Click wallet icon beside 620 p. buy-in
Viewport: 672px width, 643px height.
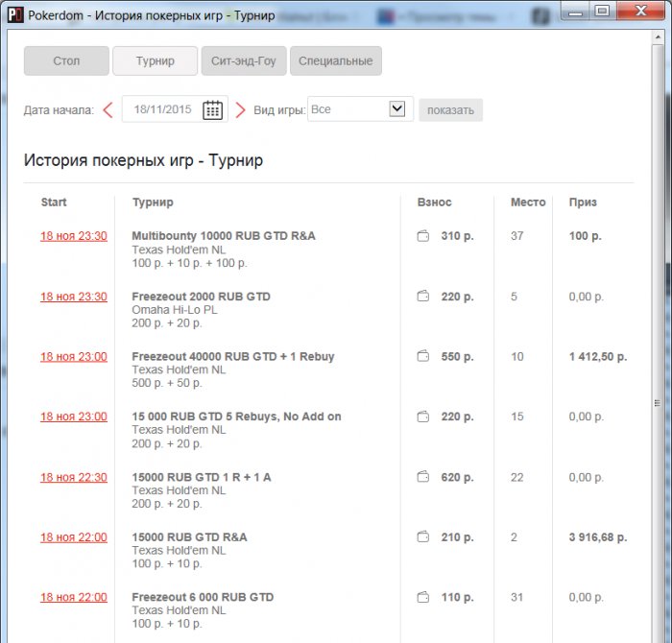tap(423, 477)
